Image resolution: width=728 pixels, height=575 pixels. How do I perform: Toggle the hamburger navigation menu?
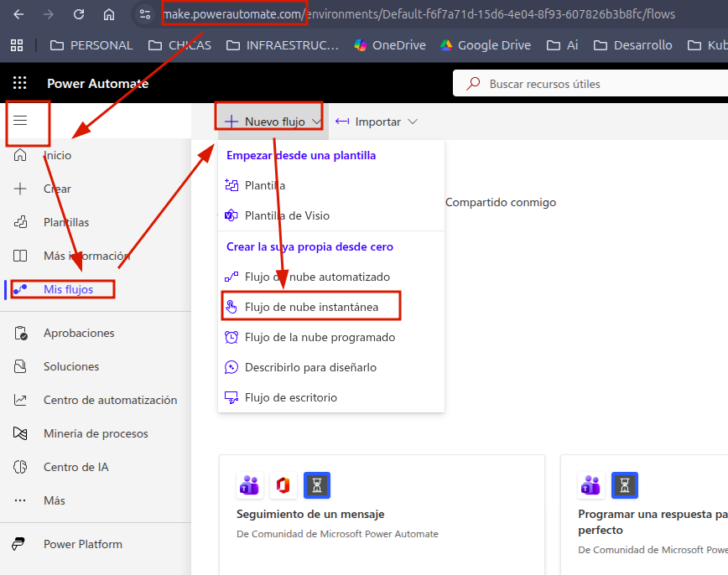point(20,121)
